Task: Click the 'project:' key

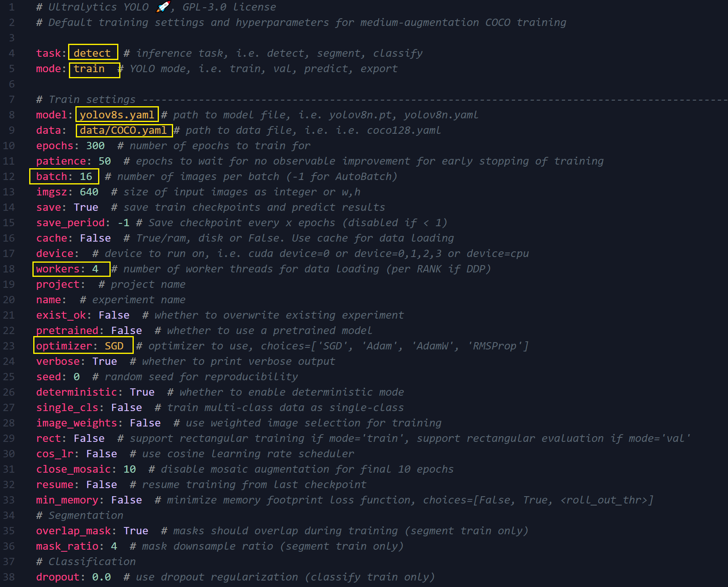Action: 61,284
